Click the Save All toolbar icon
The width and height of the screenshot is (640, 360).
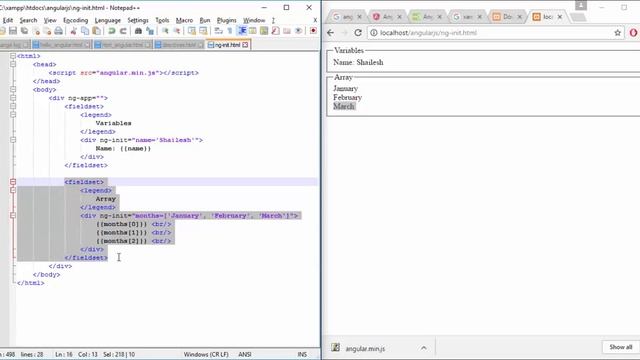[x=24, y=31]
